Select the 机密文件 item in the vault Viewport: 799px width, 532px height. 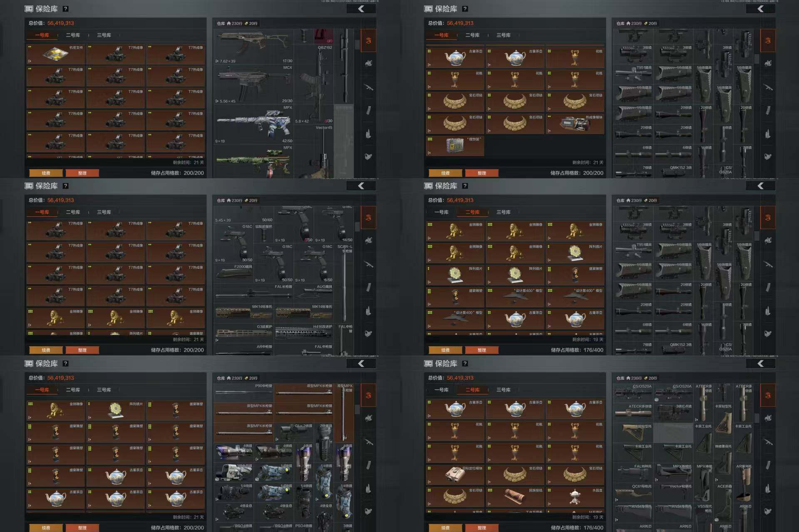[56, 54]
